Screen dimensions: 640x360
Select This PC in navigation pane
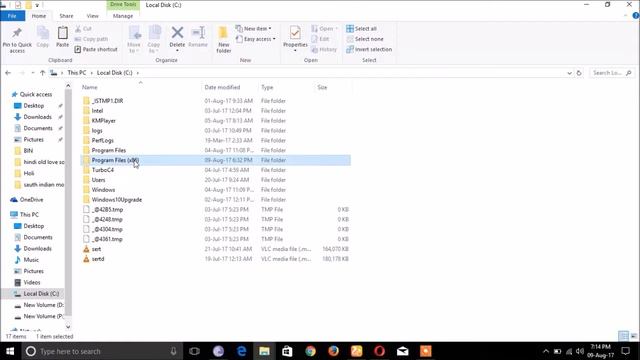(29, 214)
